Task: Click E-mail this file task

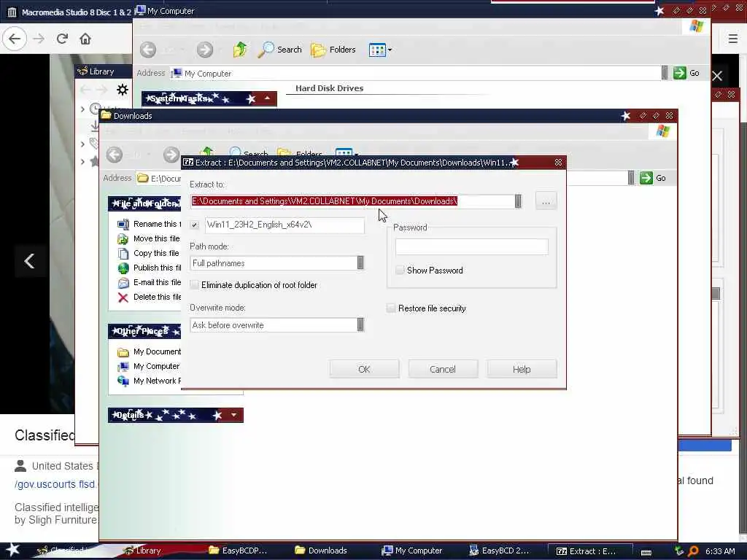Action: click(x=150, y=282)
